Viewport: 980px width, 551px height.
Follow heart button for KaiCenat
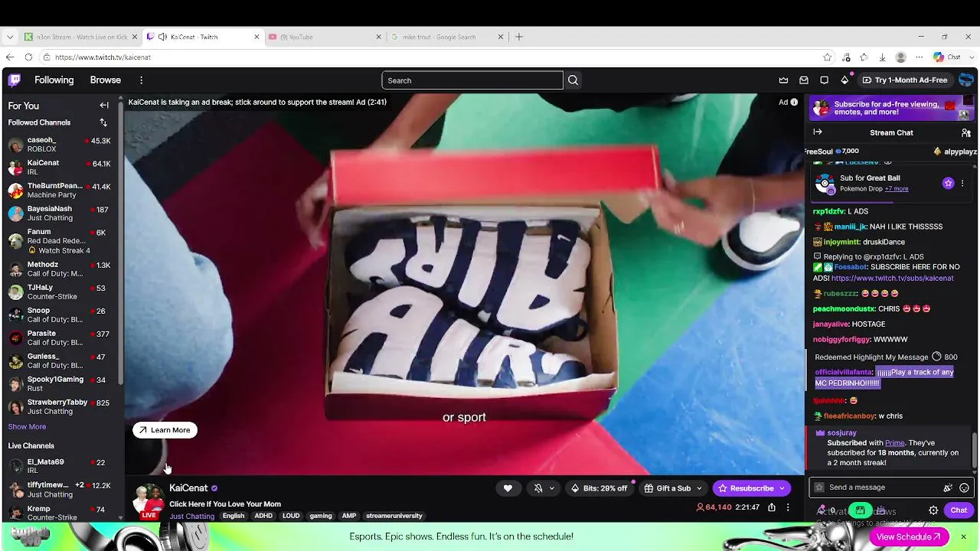(x=508, y=488)
